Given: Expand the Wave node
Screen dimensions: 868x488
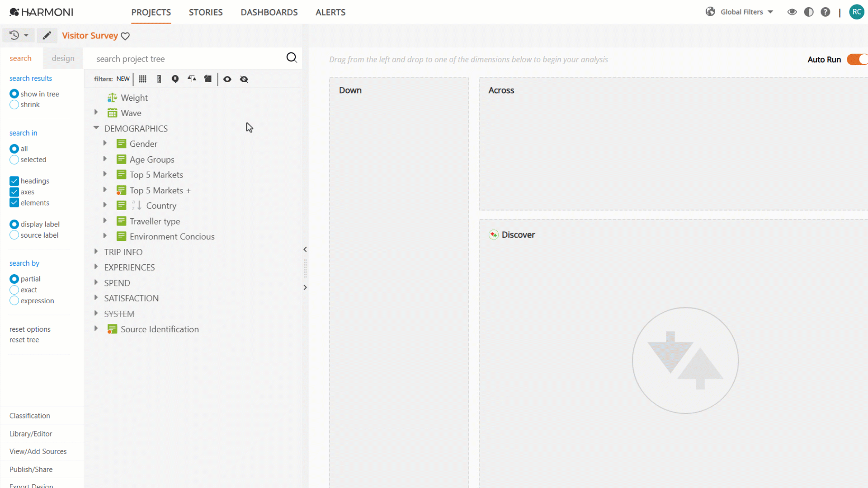Looking at the screenshot, I should coord(96,112).
